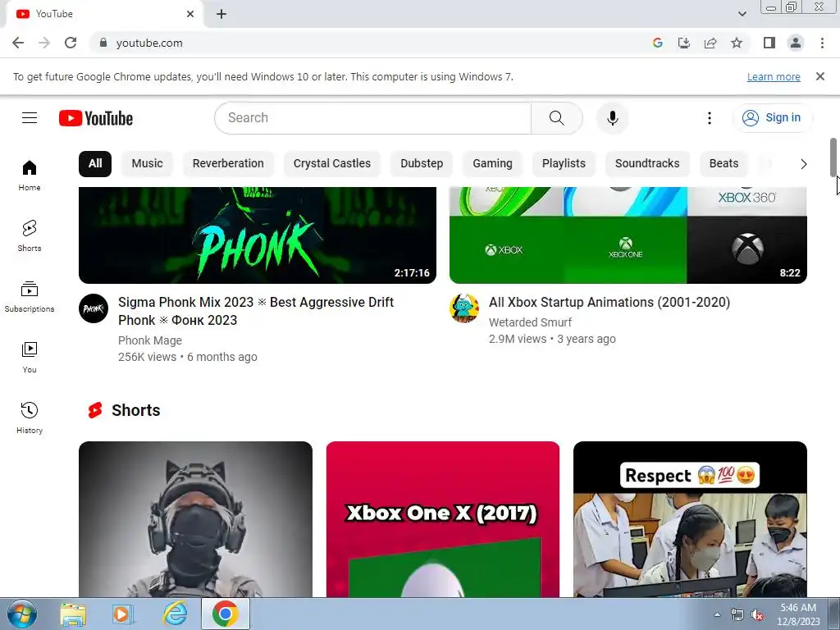840x630 pixels.
Task: Select the Soundtracks filter chip
Action: 647,163
